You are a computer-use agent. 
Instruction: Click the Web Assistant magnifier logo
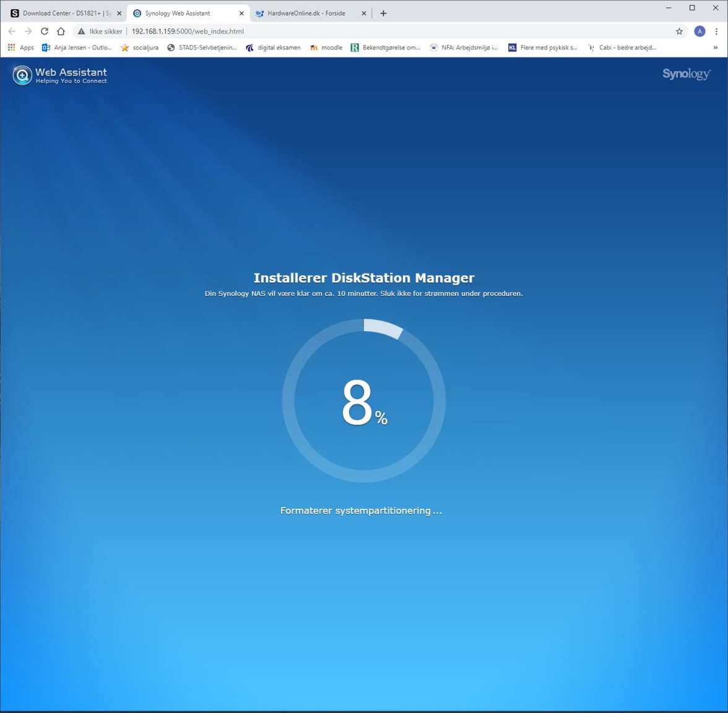[22, 76]
